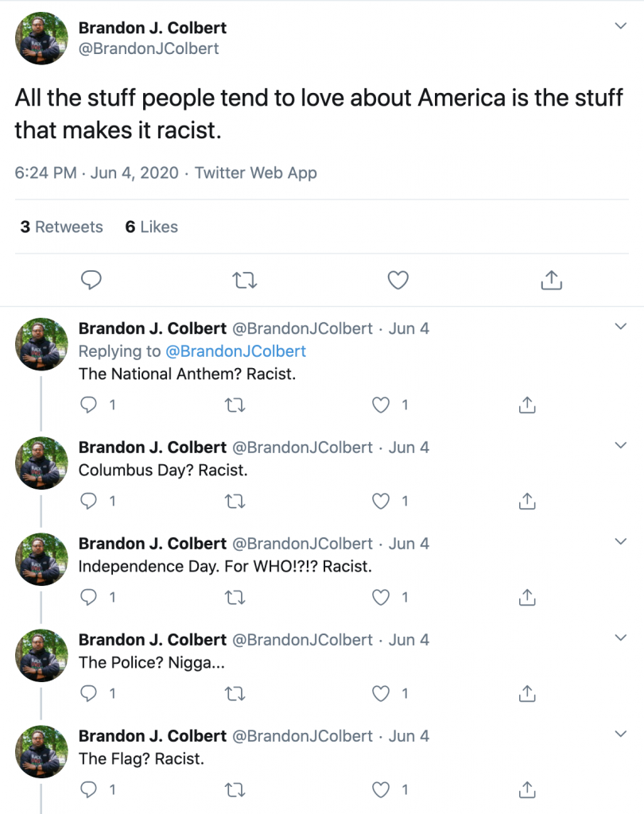The image size is (644, 814).
Task: Retweet the National Anthem tweet
Action: coord(235,405)
